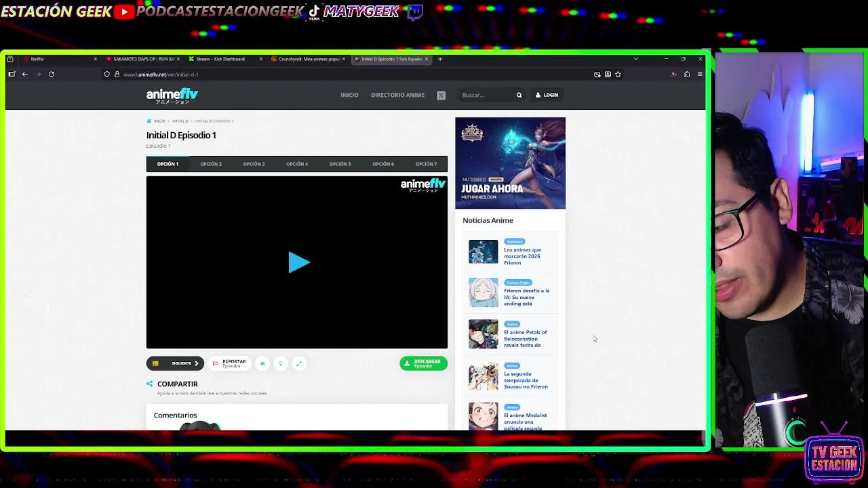
Task: Select server Opción 3
Action: pyautogui.click(x=254, y=164)
